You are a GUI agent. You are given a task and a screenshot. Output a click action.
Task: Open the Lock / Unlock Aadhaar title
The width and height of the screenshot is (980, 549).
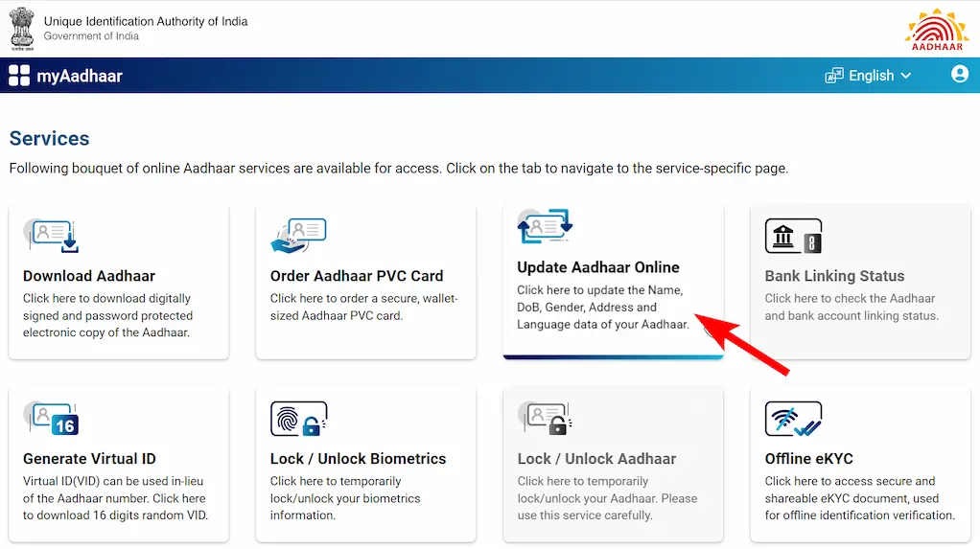tap(596, 459)
